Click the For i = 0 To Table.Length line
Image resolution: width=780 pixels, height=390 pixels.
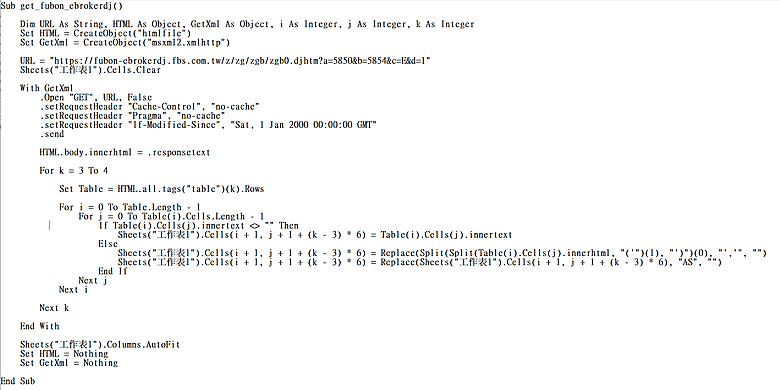pos(129,207)
